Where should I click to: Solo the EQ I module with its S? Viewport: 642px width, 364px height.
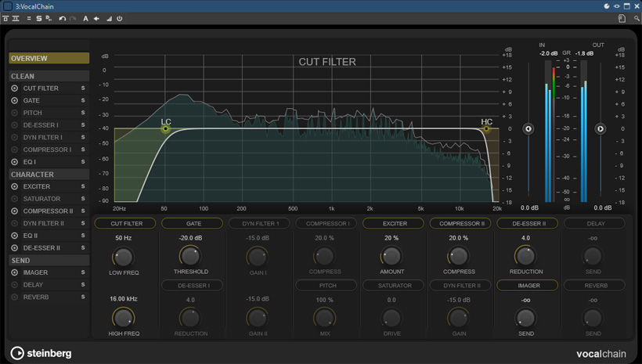tap(83, 162)
